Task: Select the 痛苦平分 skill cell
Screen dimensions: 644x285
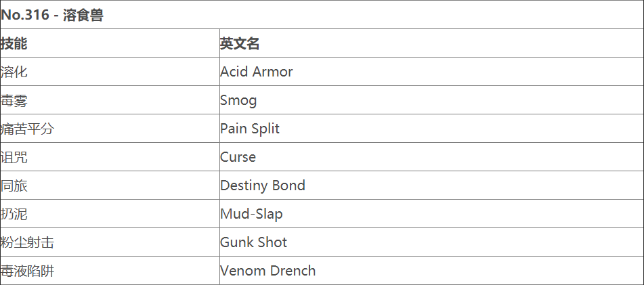Action: click(x=27, y=129)
